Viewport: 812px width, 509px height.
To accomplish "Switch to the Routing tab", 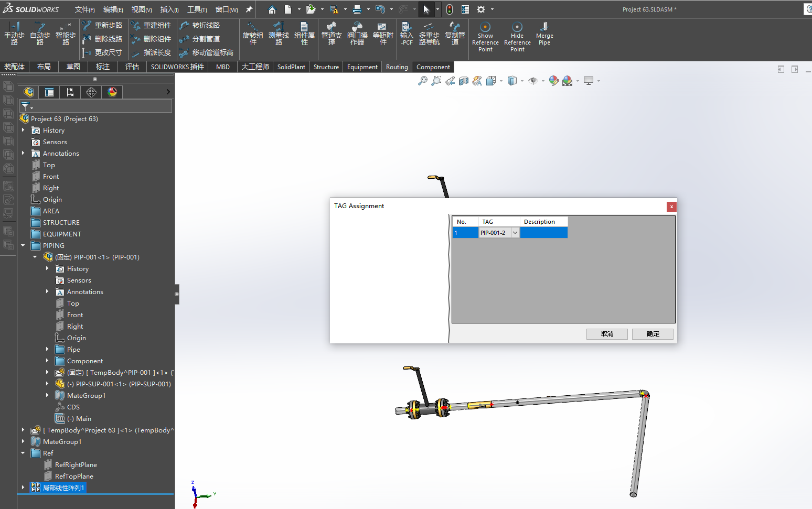I will 397,67.
